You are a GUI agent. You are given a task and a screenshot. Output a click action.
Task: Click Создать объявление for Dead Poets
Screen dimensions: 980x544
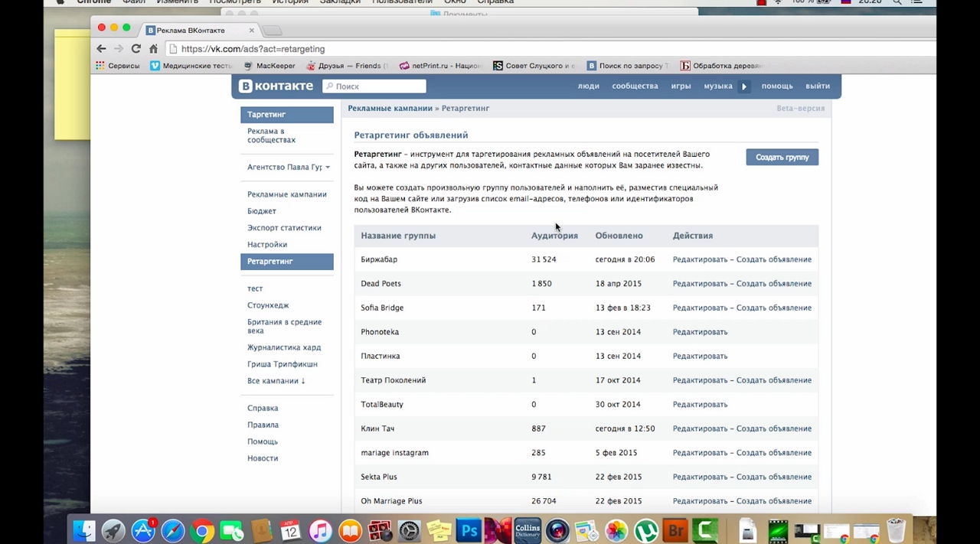pos(774,284)
